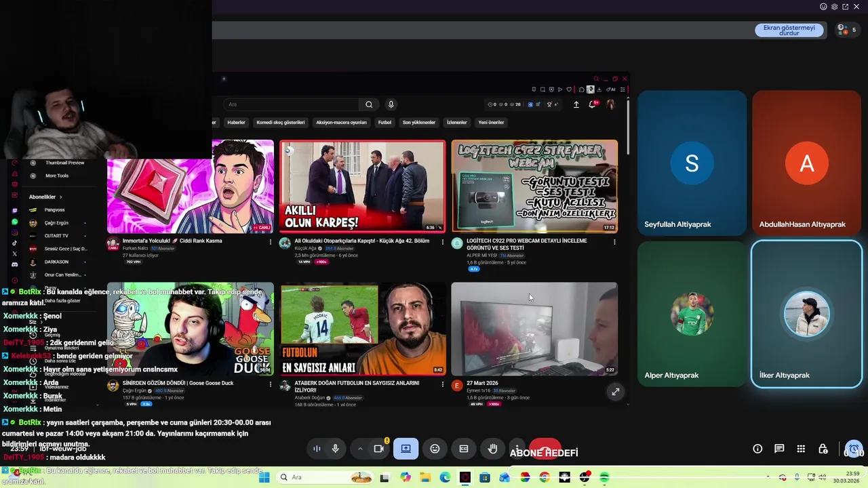
Task: Select the 'Son yüklenenler' chip
Action: (419, 123)
